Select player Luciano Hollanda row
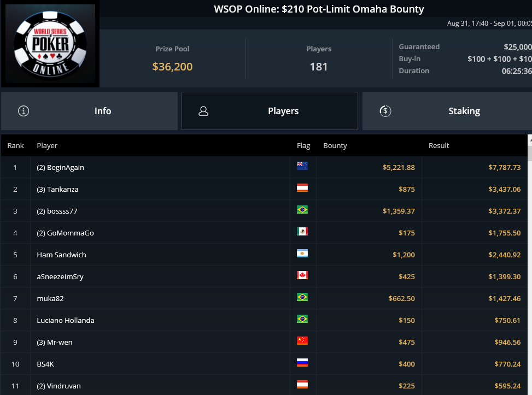The image size is (532, 395). [264, 320]
